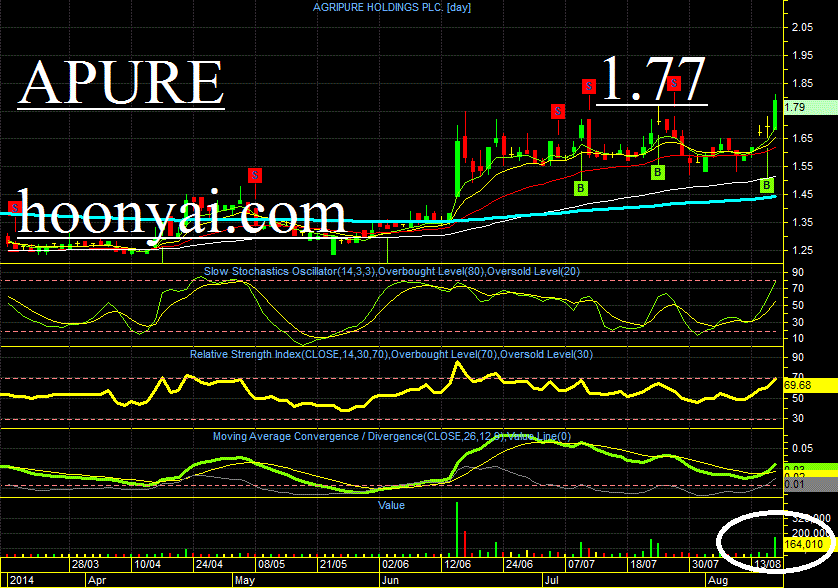Click the AGRIPURE HOLDINGS PLC. [day] chart title
Image resolution: width=838 pixels, height=588 pixels.
click(392, 7)
